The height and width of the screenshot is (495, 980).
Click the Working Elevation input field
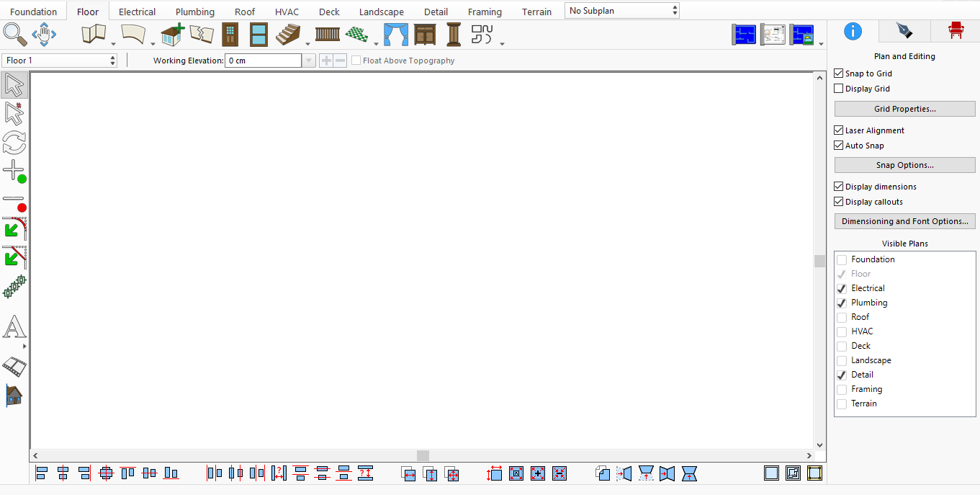[263, 61]
